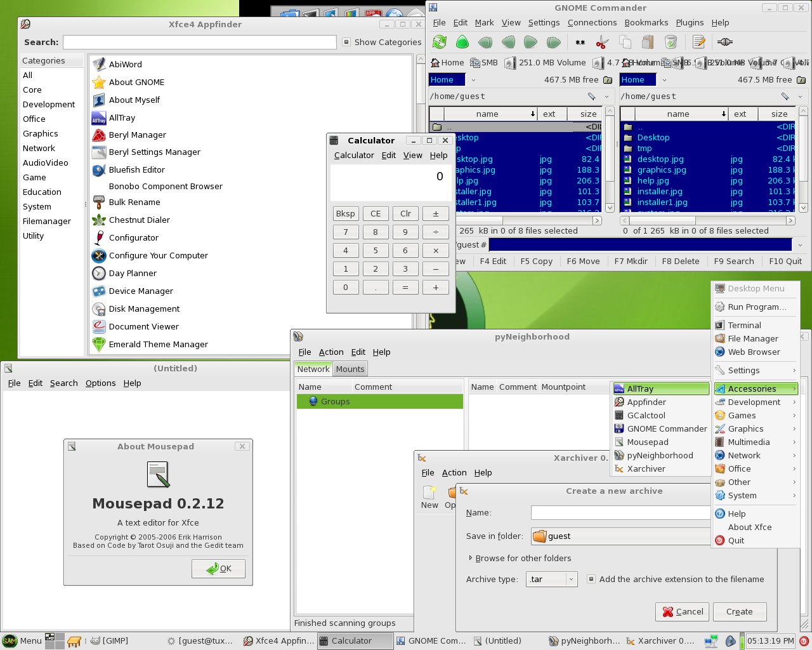
Task: Open the command line history dropdown in GNOME Commander
Action: 800,245
